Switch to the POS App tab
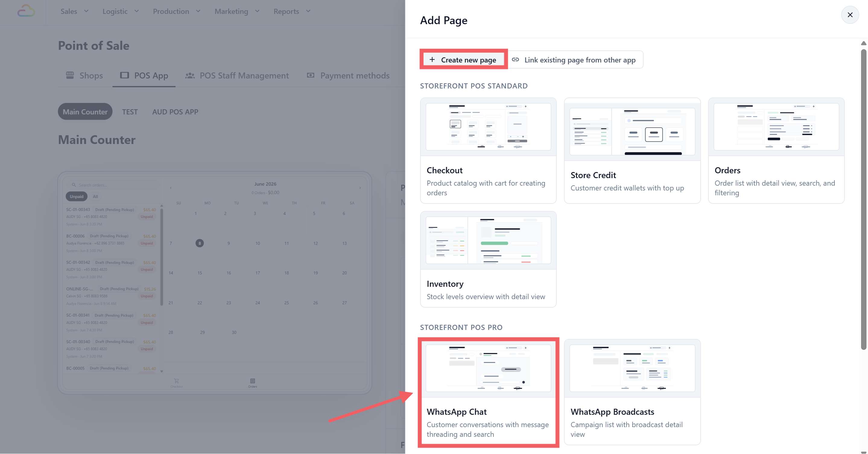 coord(144,75)
